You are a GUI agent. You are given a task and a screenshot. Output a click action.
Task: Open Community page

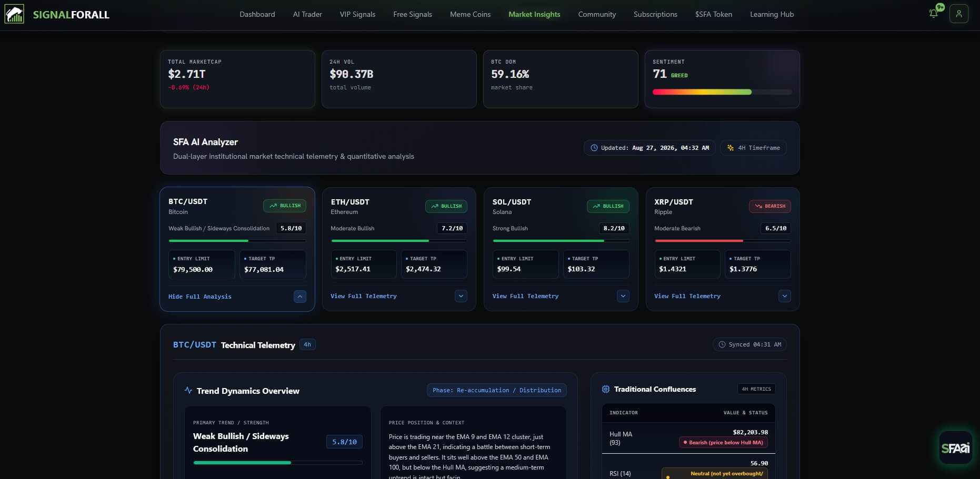pyautogui.click(x=597, y=14)
